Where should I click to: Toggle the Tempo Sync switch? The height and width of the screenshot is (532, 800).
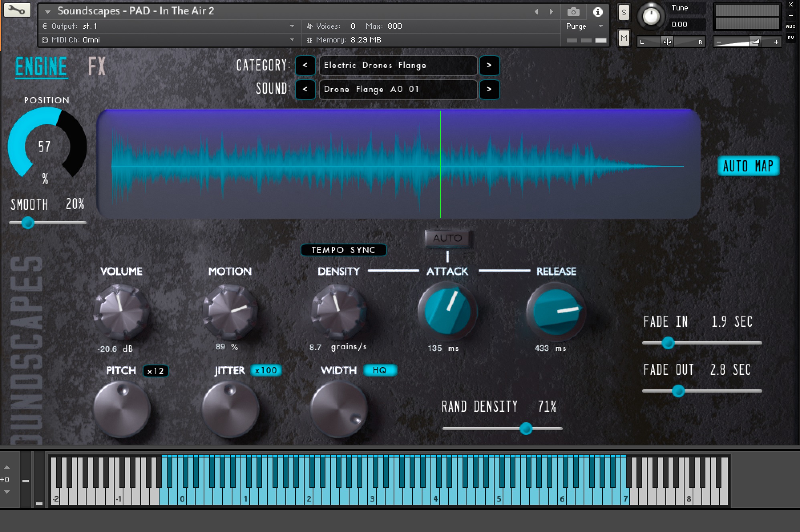pyautogui.click(x=343, y=250)
